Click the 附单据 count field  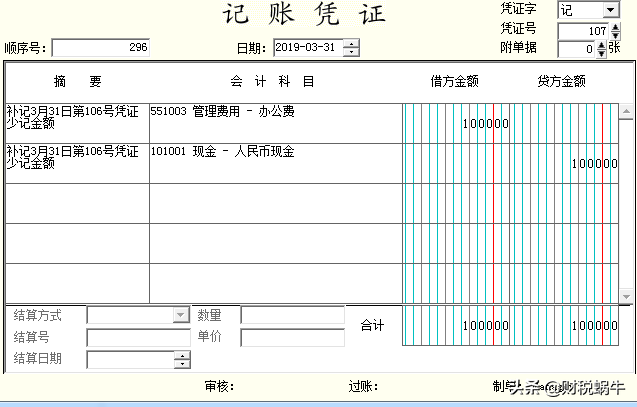(575, 48)
